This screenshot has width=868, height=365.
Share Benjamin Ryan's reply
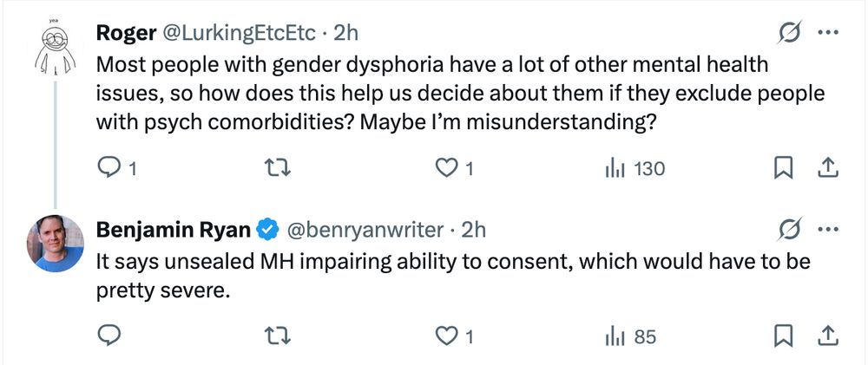tap(828, 336)
